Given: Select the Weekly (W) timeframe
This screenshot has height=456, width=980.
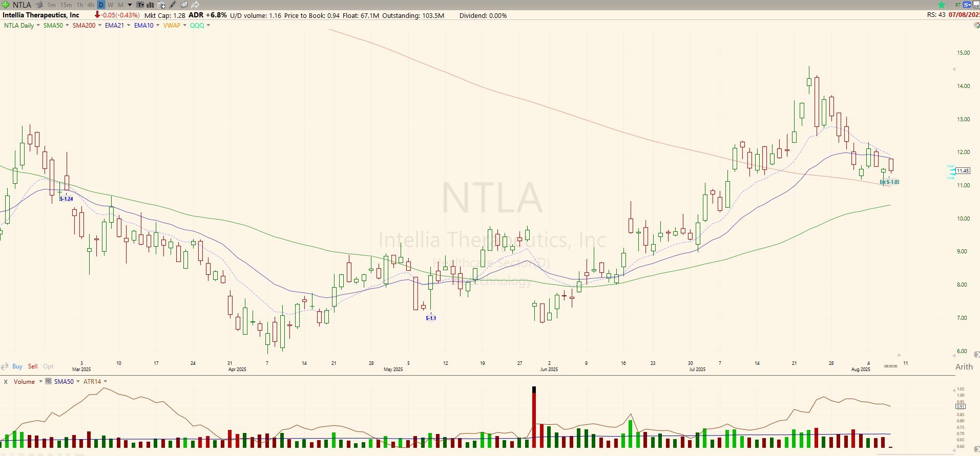Looking at the screenshot, I should 111,5.
